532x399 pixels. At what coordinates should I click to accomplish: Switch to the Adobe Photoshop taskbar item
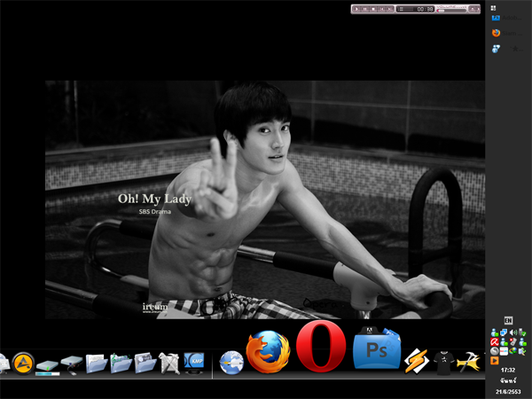point(507,18)
